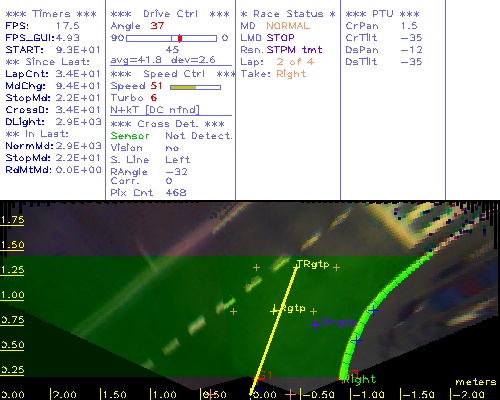Click the yellow plus right of TRgtp
The width and height of the screenshot is (500, 400).
[336, 267]
